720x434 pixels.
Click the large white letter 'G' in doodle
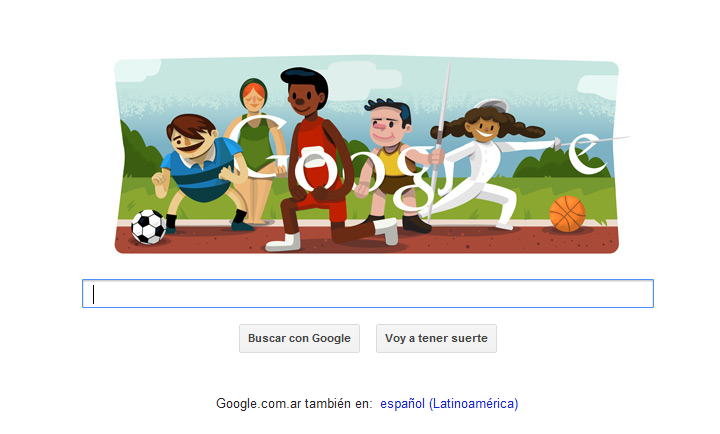tap(260, 147)
